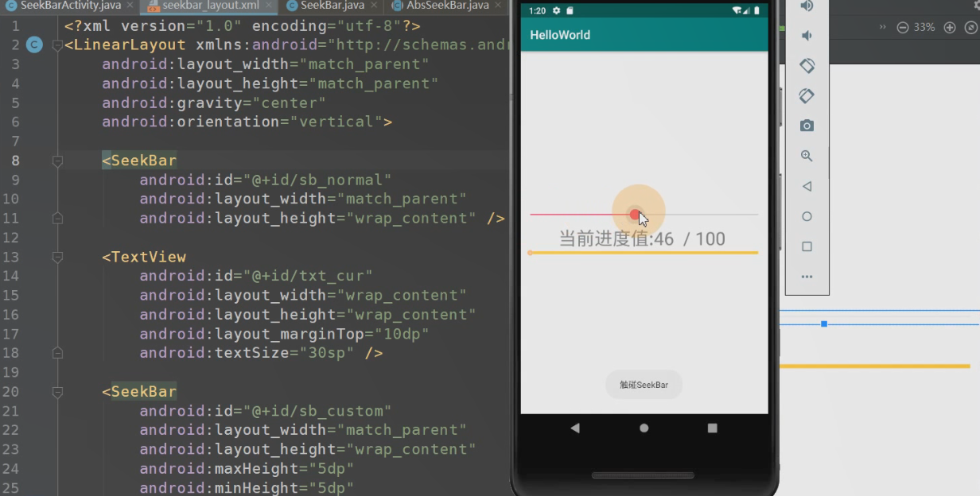
Task: Rotate the emulator clockwise
Action: [x=807, y=95]
